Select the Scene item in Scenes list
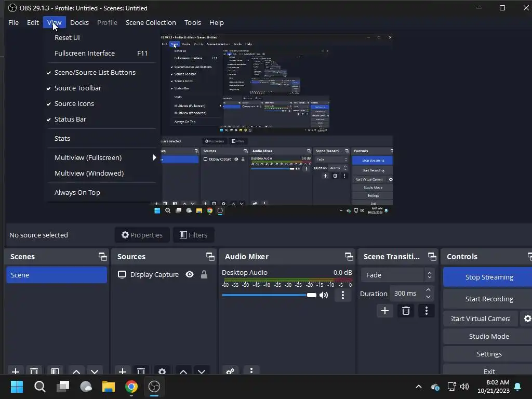Viewport: 532px width, 399px height. pyautogui.click(x=57, y=275)
